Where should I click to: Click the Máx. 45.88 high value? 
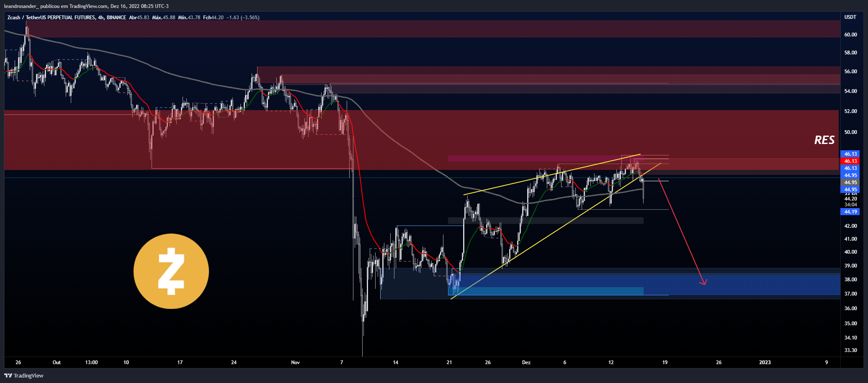coord(164,18)
